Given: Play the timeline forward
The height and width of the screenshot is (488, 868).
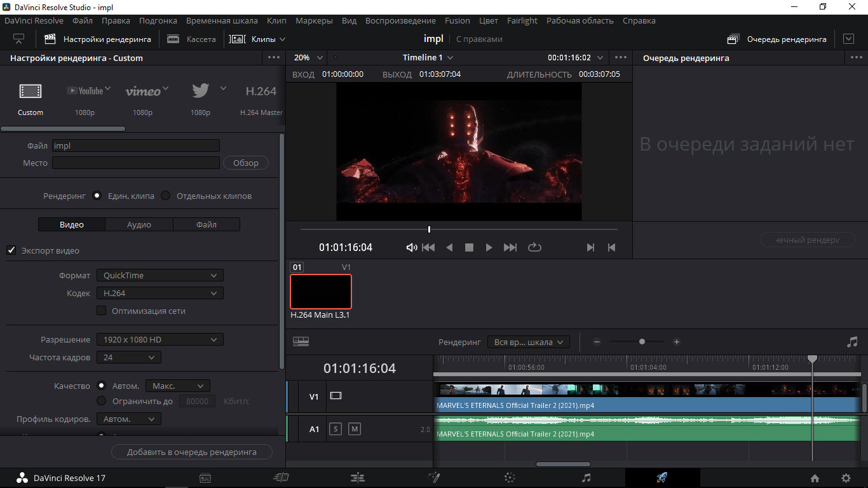Looking at the screenshot, I should click(x=489, y=248).
